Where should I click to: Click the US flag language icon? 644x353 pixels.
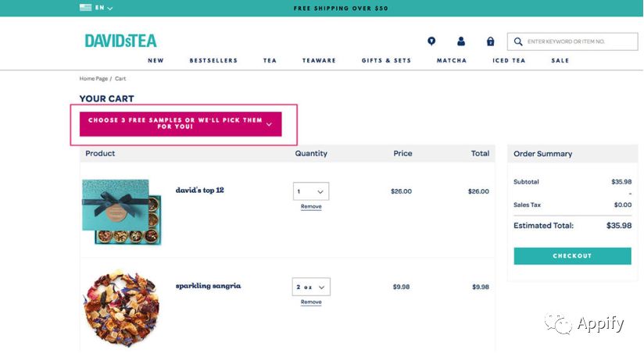(x=85, y=8)
